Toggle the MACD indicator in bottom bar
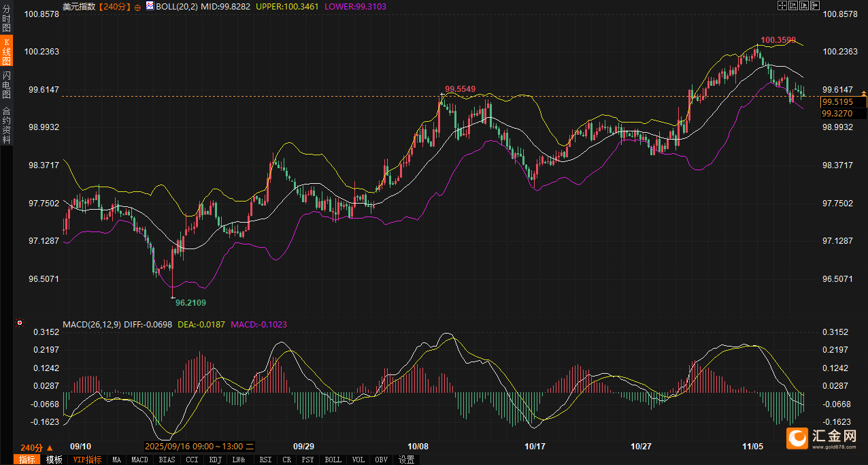The image size is (868, 465). [x=139, y=460]
